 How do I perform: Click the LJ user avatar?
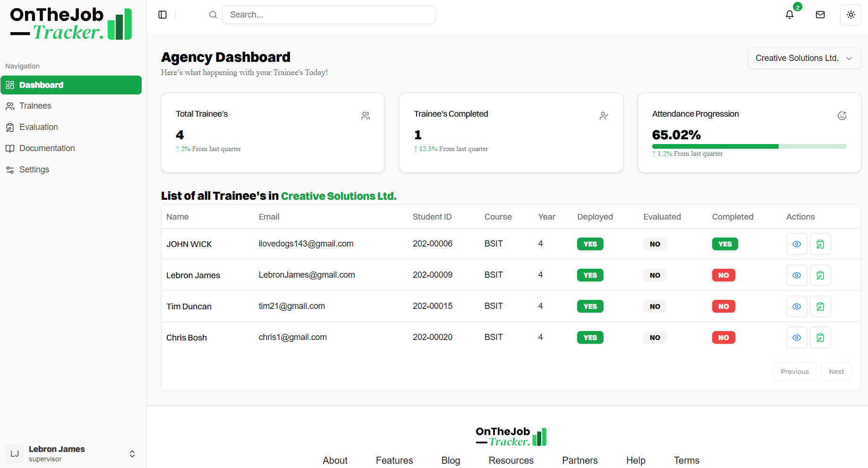[15, 454]
